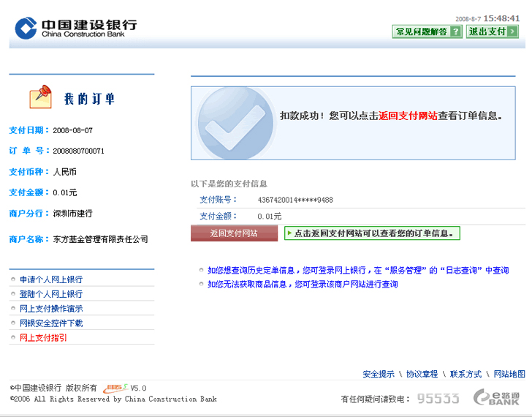Click currency value 人民币
The width and height of the screenshot is (532, 417).
pos(64,172)
